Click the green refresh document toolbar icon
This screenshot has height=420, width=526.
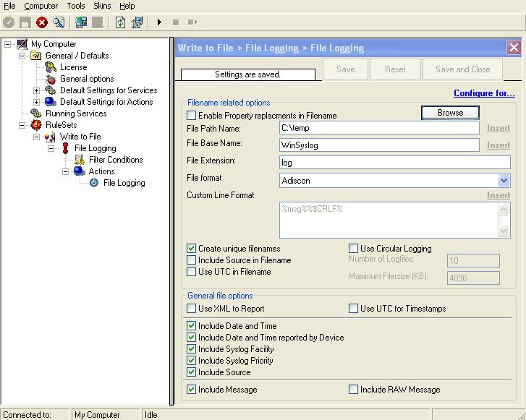[x=120, y=22]
